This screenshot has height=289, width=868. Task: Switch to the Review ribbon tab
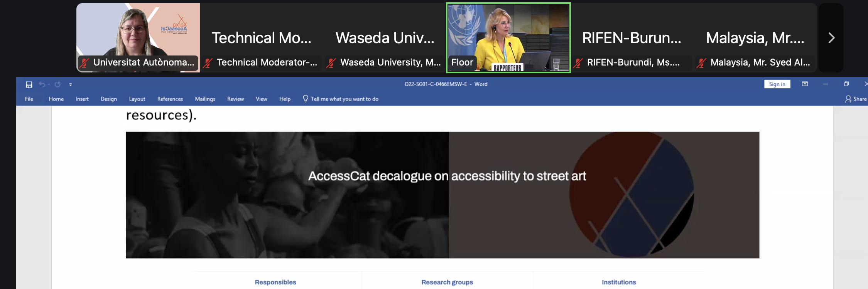point(235,99)
